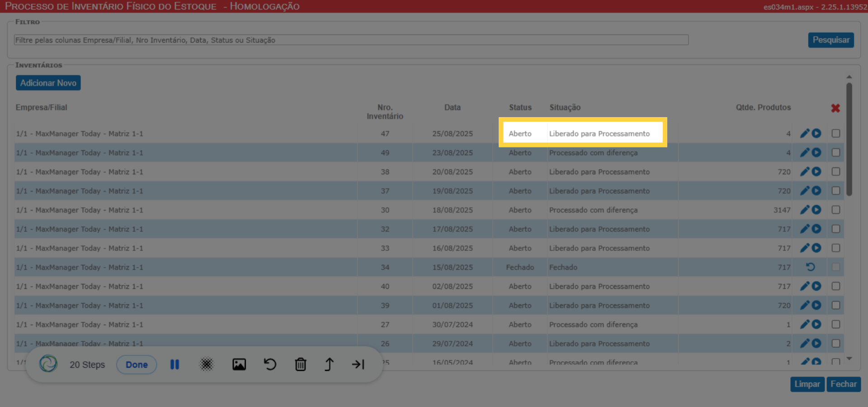This screenshot has width=868, height=407.
Task: Edit inventory 26 with pencil icon
Action: click(x=805, y=343)
